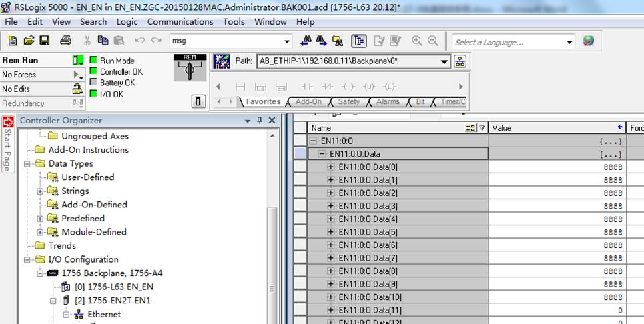Screen dimensions: 644x324
Task: Open the Tools menu
Action: pyautogui.click(x=234, y=22)
